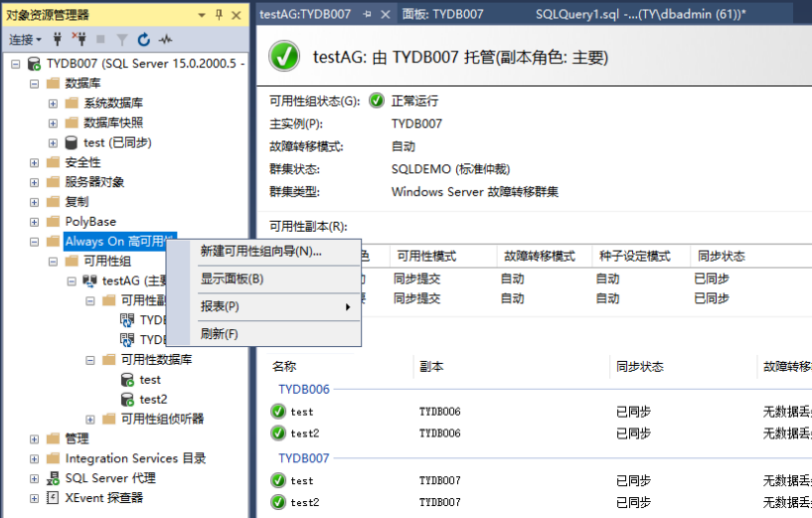Viewport: 812px width, 518px height.
Task: Open the Object Explorer window position dropdown arrow
Action: tap(202, 16)
